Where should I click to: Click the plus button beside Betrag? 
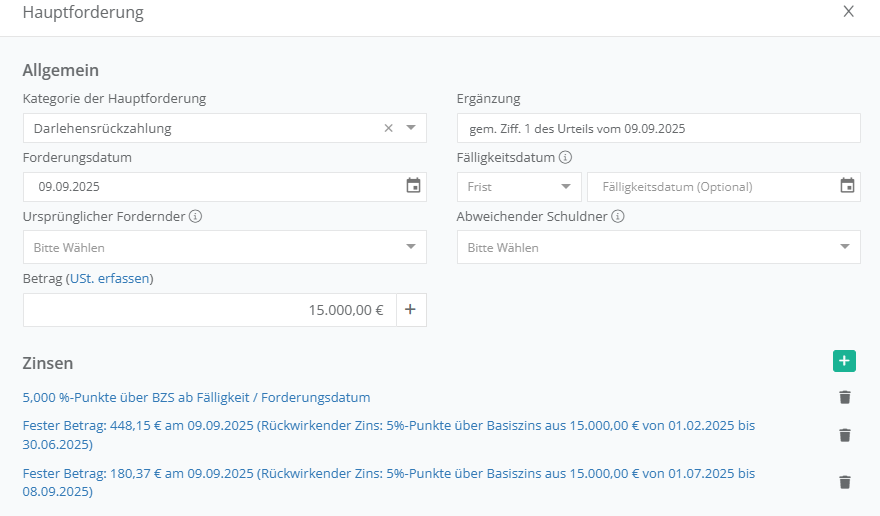(410, 310)
